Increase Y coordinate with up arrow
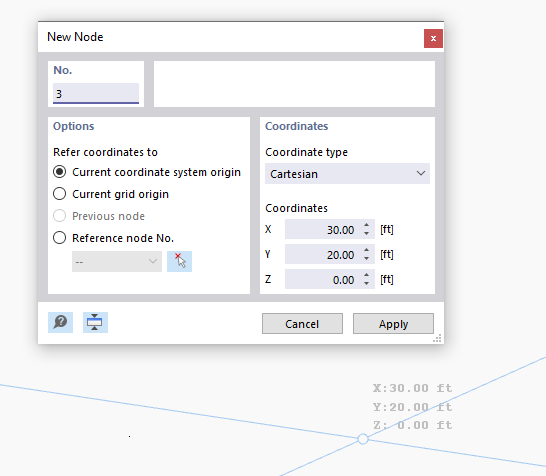Viewport: 546px width, 476px height. tap(366, 250)
